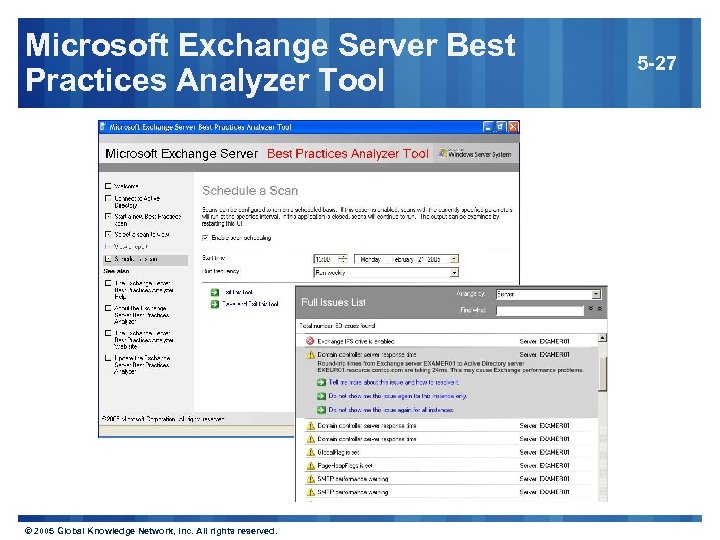Click the View a report entry
The image size is (720, 540).
click(130, 247)
